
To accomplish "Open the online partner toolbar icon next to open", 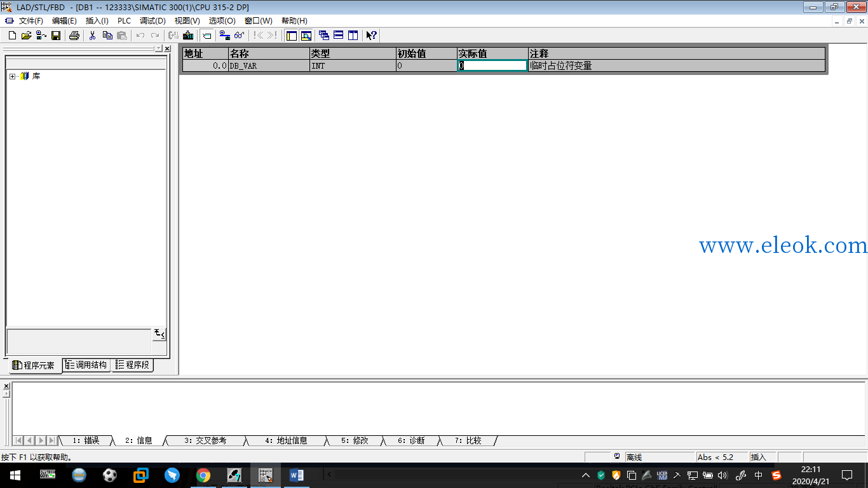I will pos(41,36).
